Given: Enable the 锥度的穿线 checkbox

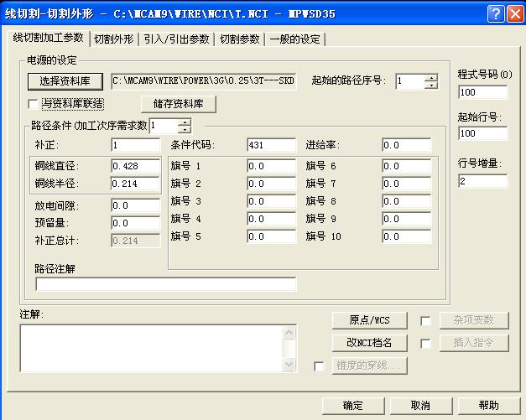Looking at the screenshot, I should coord(319,366).
